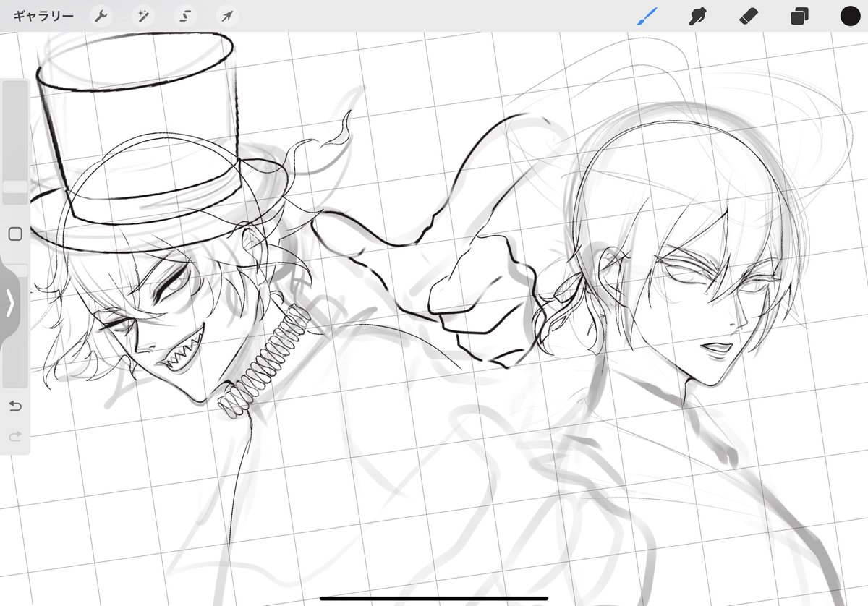The width and height of the screenshot is (868, 606).
Task: Tap the square modify button in sidebar
Action: (15, 234)
